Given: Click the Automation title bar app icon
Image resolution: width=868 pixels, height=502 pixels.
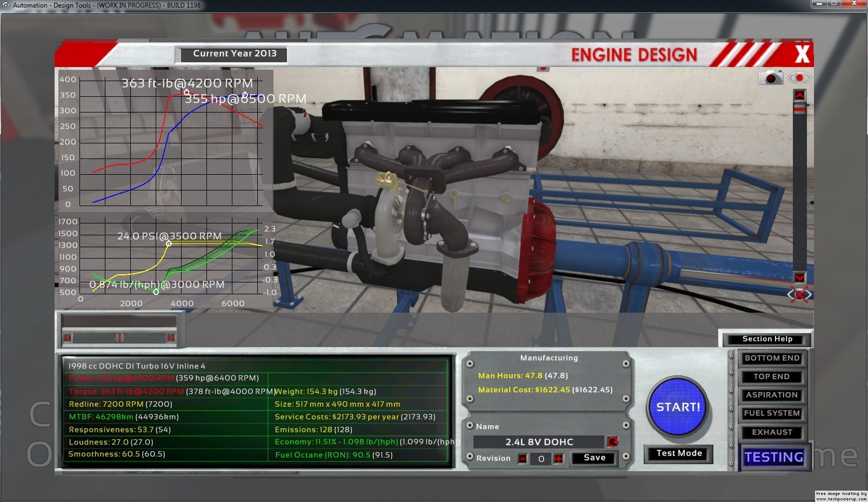Looking at the screenshot, I should pos(6,5).
